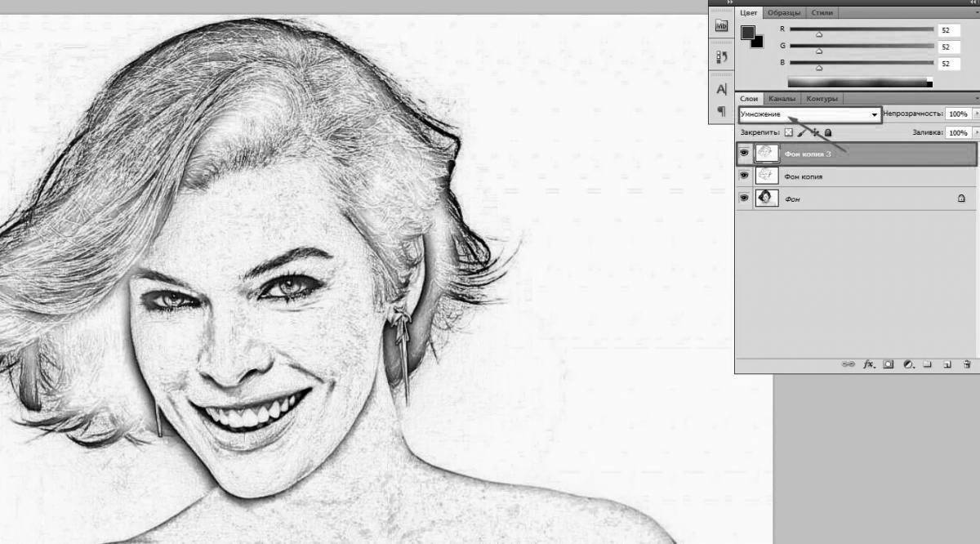Screen dimensions: 980x544
Task: Link layers using the chain icon
Action: tap(849, 365)
